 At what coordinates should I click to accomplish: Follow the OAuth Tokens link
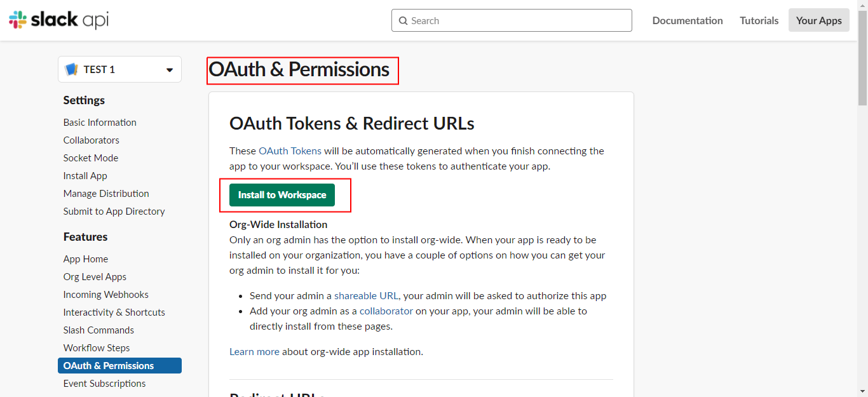[x=290, y=151]
